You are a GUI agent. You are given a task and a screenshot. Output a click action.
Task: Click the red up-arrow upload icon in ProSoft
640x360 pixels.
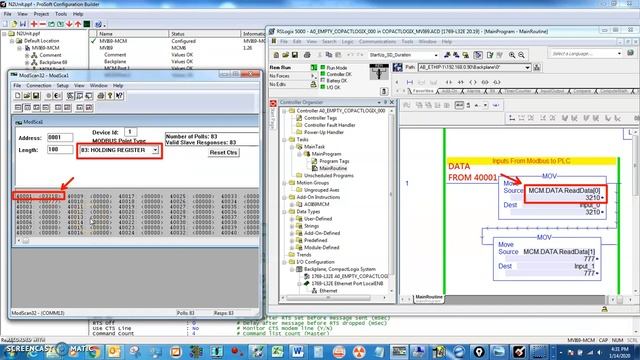(78, 24)
